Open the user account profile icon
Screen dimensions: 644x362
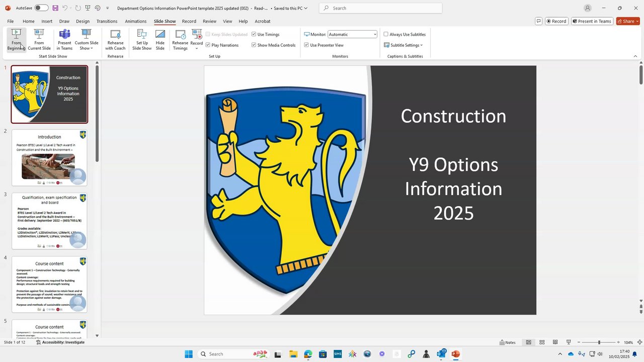588,8
